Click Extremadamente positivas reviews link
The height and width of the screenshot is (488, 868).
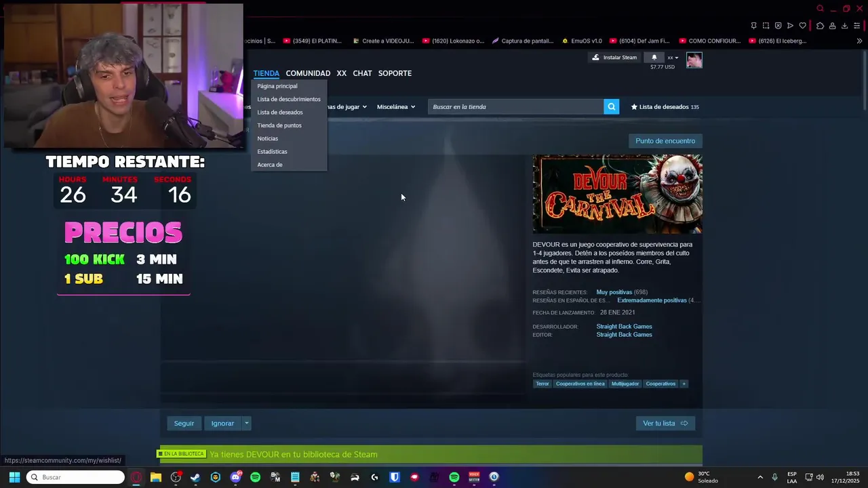point(652,300)
